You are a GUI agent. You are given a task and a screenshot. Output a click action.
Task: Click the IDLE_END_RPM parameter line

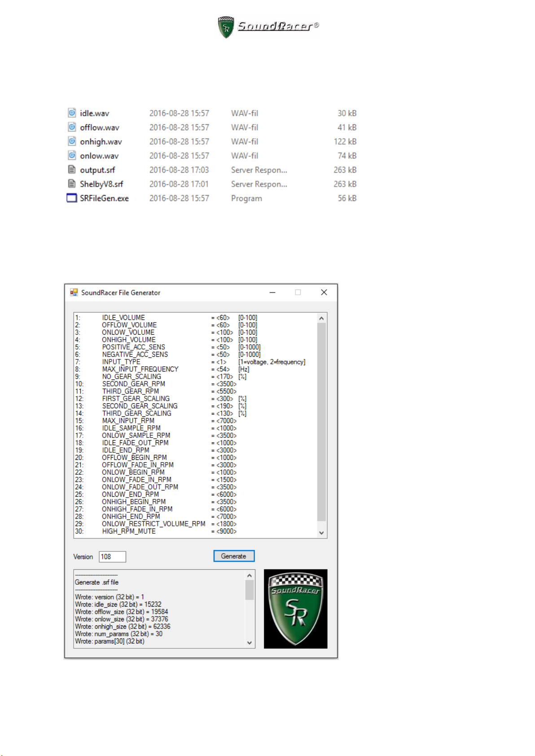click(156, 450)
